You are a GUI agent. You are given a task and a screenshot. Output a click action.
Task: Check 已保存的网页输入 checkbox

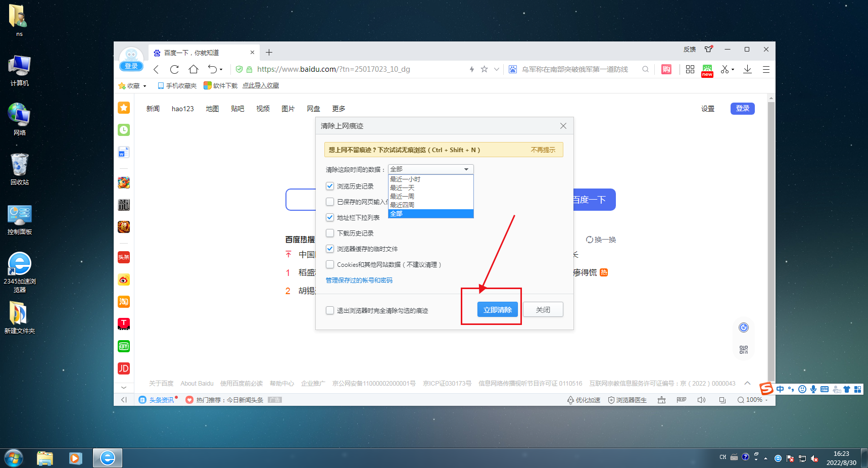click(x=330, y=202)
